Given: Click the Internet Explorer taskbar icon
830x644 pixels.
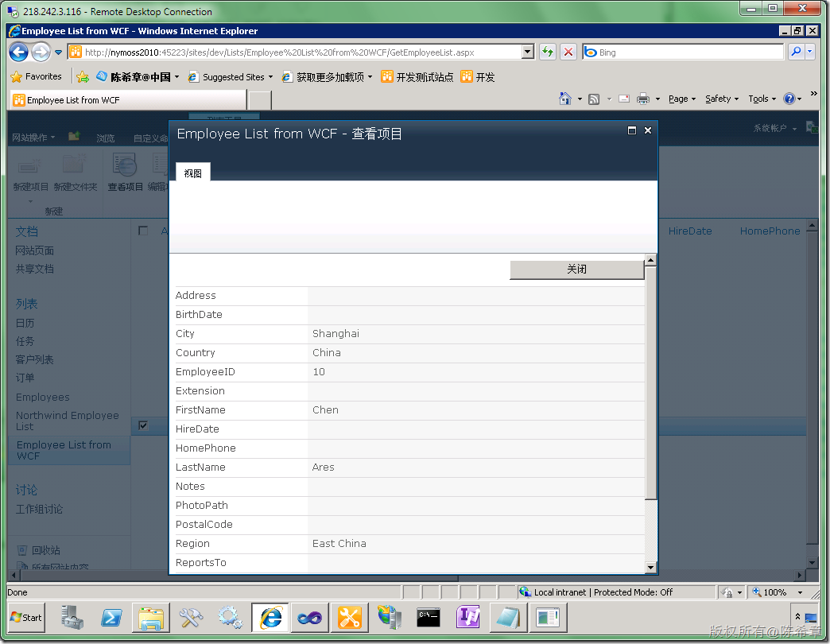Looking at the screenshot, I should (x=270, y=618).
